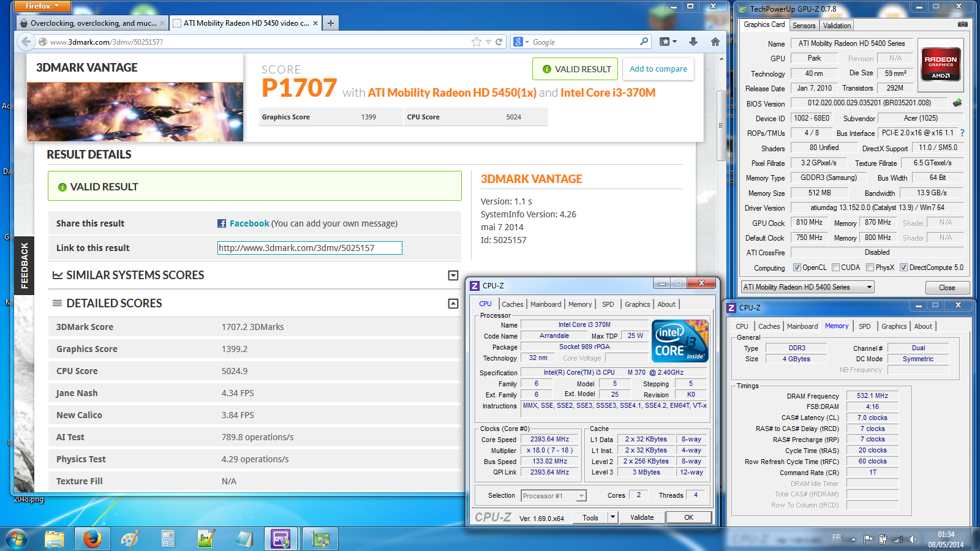Switch to Firefox on the taskbar
This screenshot has height=551, width=980.
click(x=92, y=539)
